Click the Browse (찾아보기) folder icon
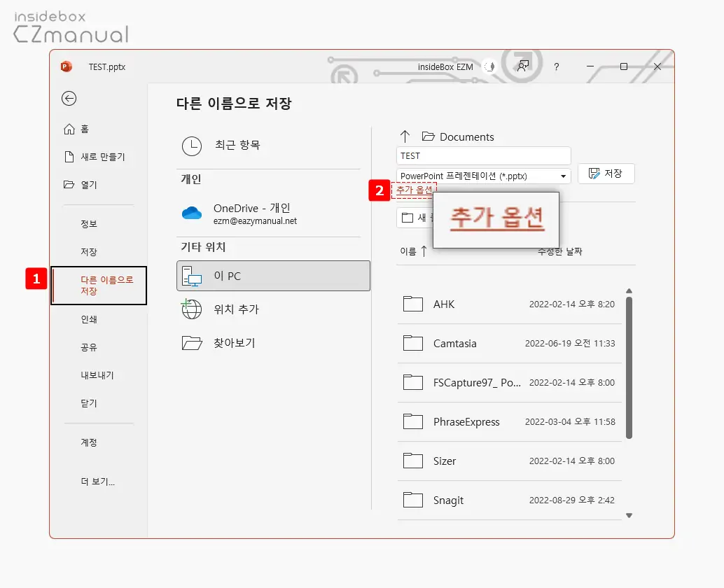 pyautogui.click(x=192, y=343)
